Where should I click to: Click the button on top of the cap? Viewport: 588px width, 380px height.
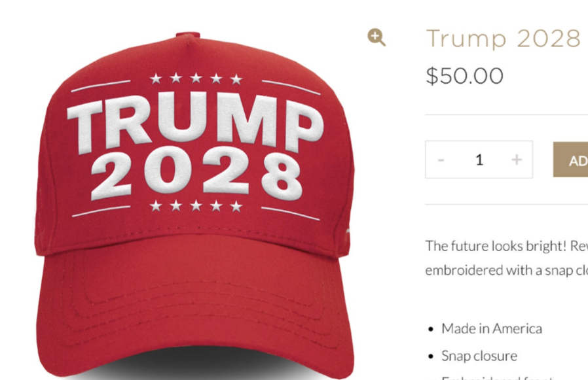(188, 35)
